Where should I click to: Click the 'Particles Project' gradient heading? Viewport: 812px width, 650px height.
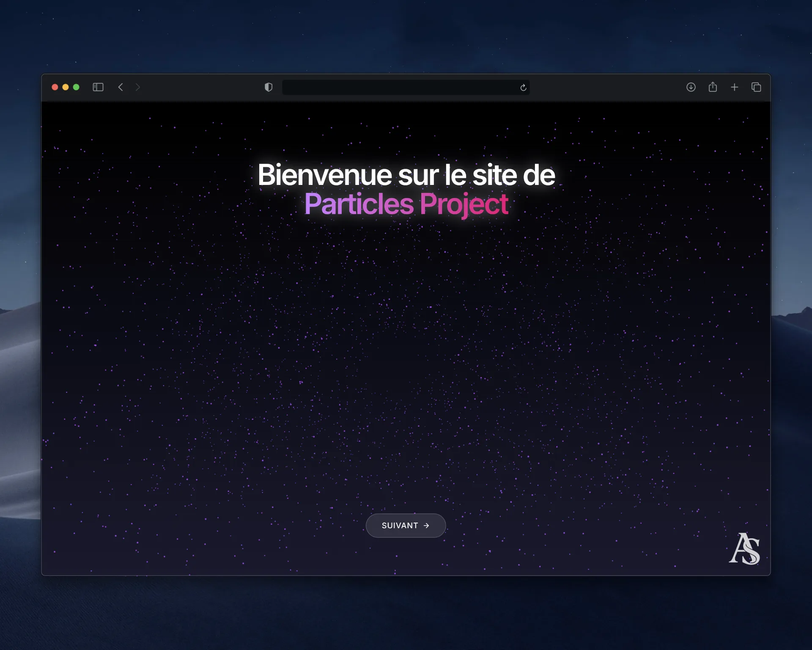[406, 204]
